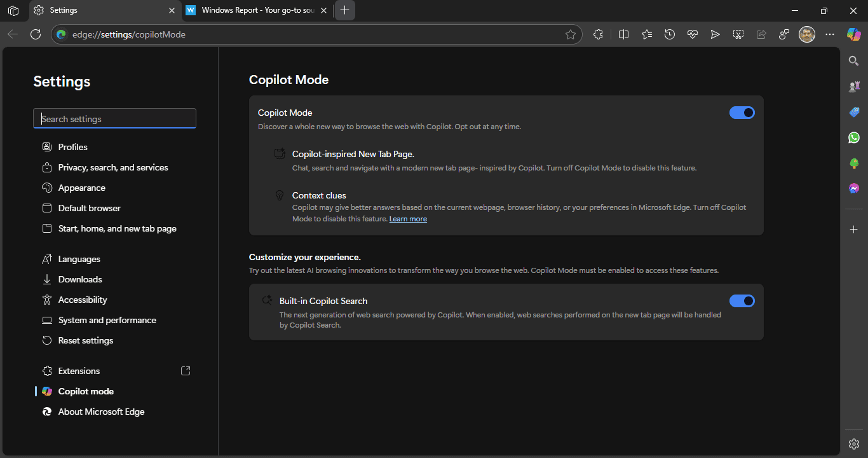Click the Built-in Copilot Search label
Screen dimensions: 868x458
tap(323, 301)
